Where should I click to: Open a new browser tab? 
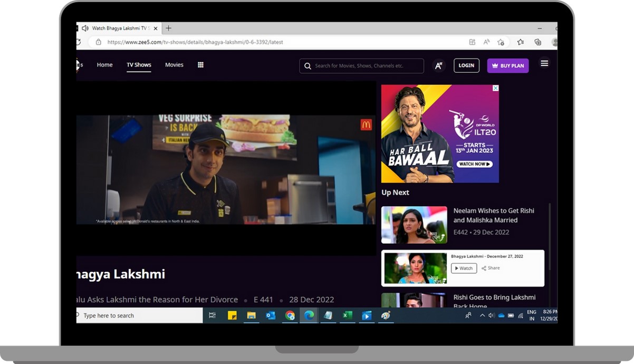(x=169, y=28)
